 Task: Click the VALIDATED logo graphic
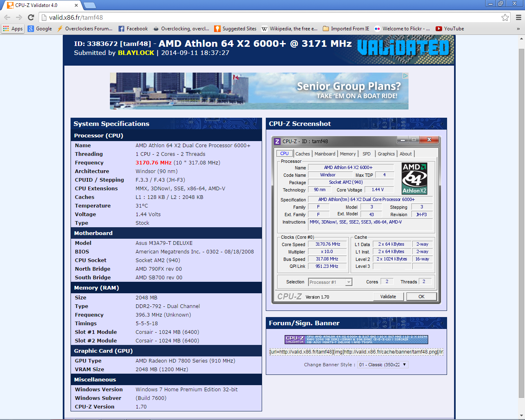click(x=403, y=48)
